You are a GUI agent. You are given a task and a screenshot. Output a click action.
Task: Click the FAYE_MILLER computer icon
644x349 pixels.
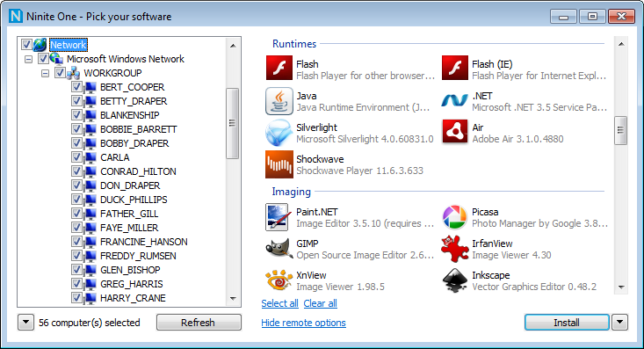90,228
